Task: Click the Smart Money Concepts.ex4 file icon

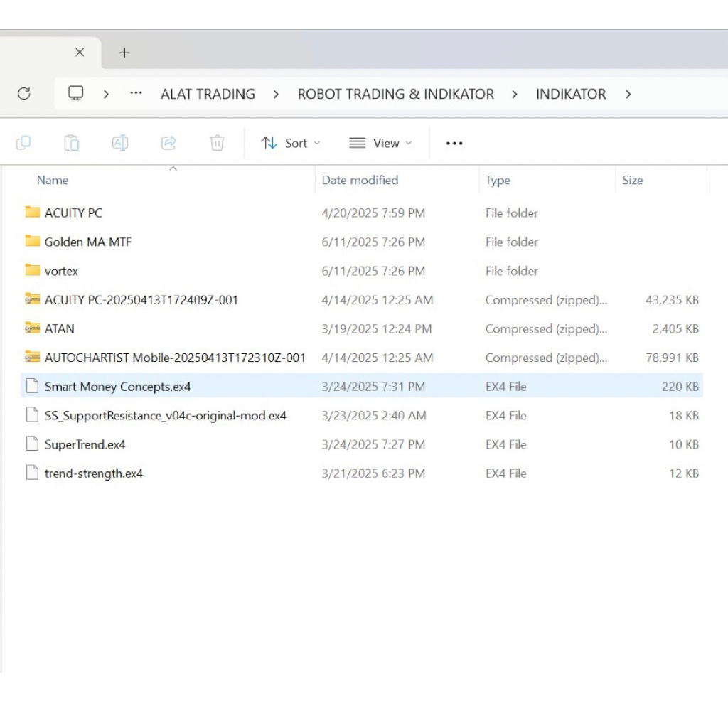Action: (32, 386)
